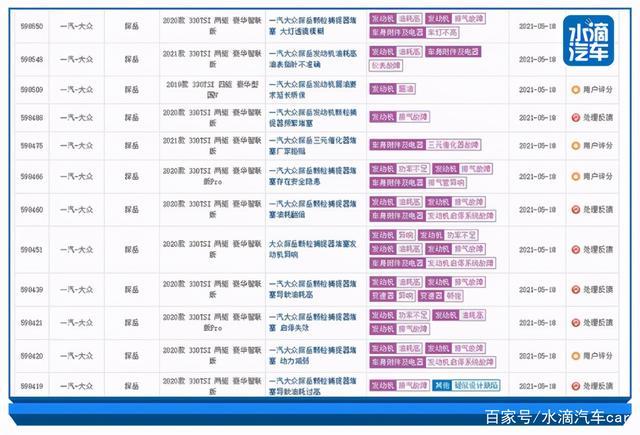
Task: Click complaint number 598419
Action: [31, 386]
